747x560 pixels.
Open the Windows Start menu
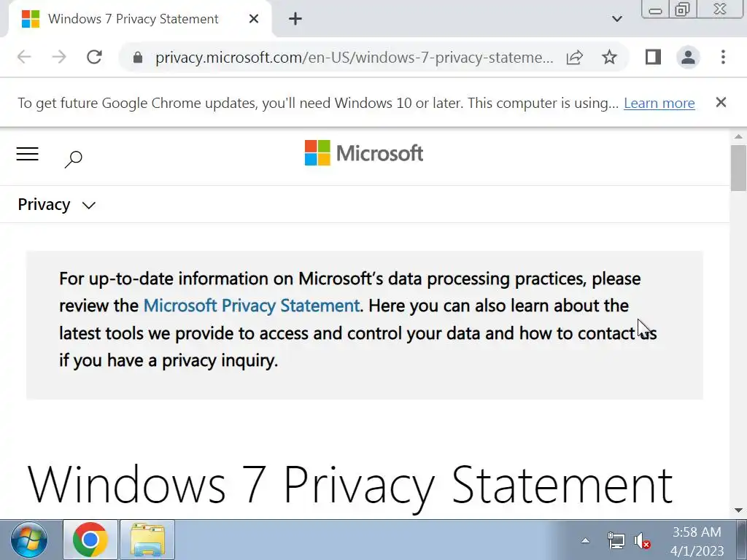pyautogui.click(x=30, y=540)
